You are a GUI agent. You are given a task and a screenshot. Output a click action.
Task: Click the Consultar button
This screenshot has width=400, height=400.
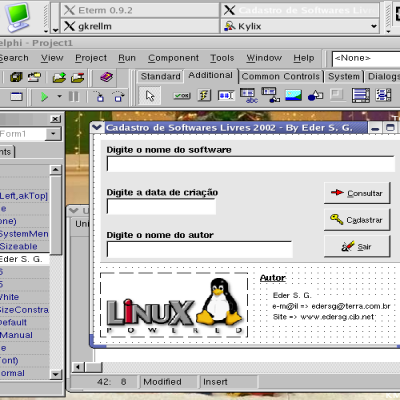click(x=357, y=193)
